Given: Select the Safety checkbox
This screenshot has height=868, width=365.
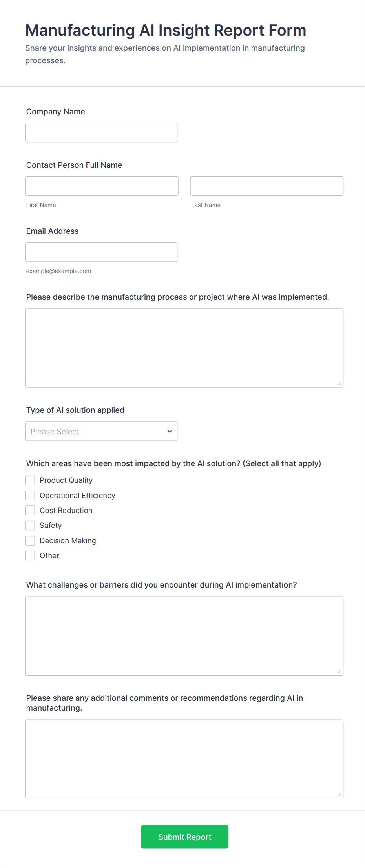Looking at the screenshot, I should (x=30, y=525).
